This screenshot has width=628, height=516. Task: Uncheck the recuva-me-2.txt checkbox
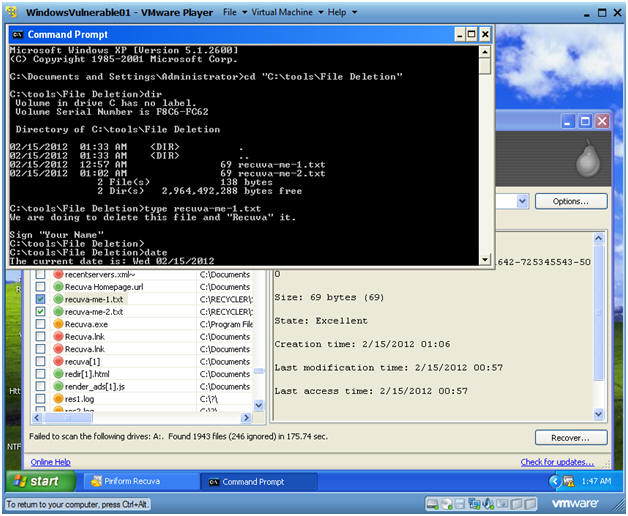[40, 312]
